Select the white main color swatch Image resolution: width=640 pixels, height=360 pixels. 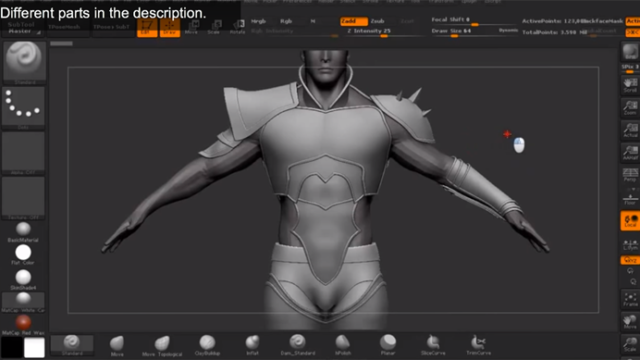tap(34, 348)
